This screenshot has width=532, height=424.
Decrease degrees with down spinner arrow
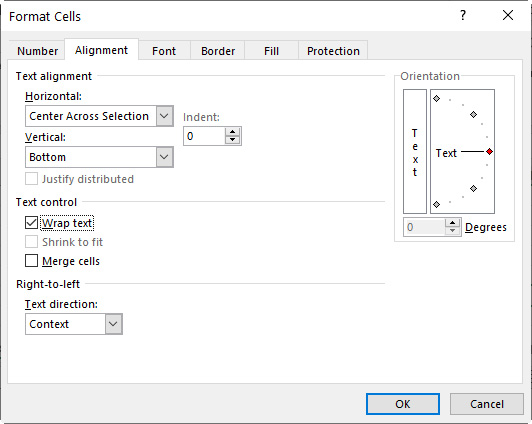[452, 231]
